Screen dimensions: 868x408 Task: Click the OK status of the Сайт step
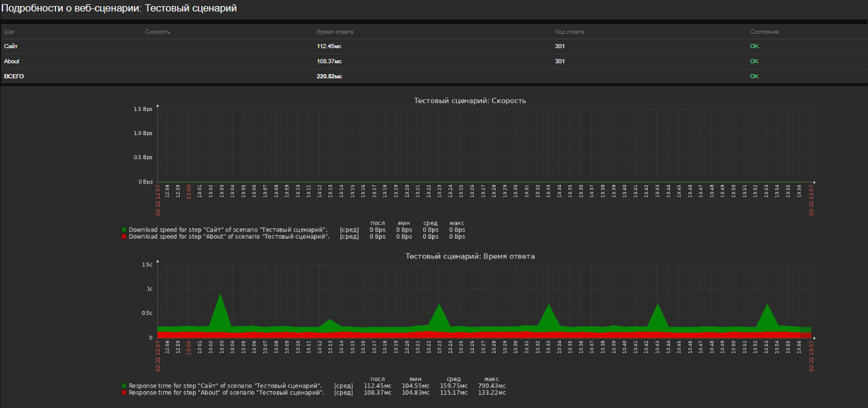tap(754, 46)
